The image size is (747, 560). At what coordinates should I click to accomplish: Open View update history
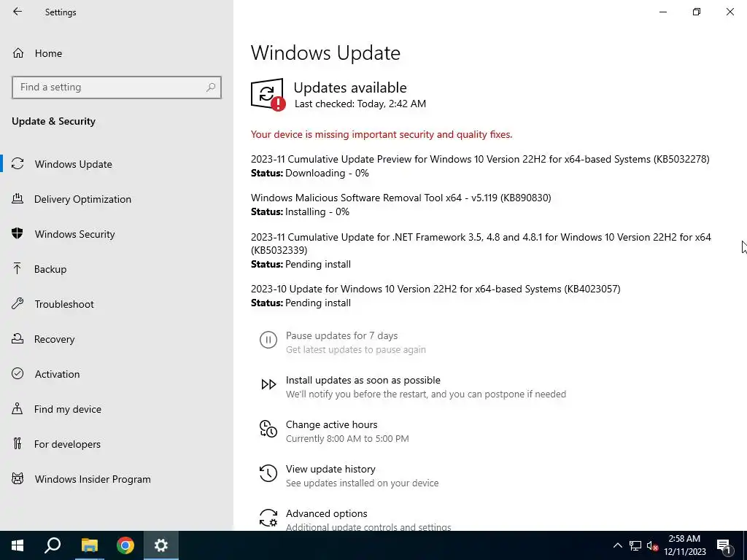pyautogui.click(x=330, y=469)
